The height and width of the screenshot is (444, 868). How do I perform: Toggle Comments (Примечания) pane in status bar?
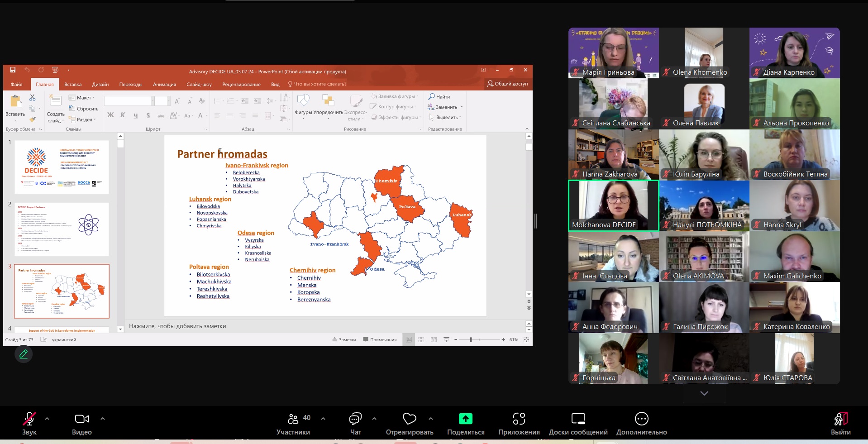[380, 339]
